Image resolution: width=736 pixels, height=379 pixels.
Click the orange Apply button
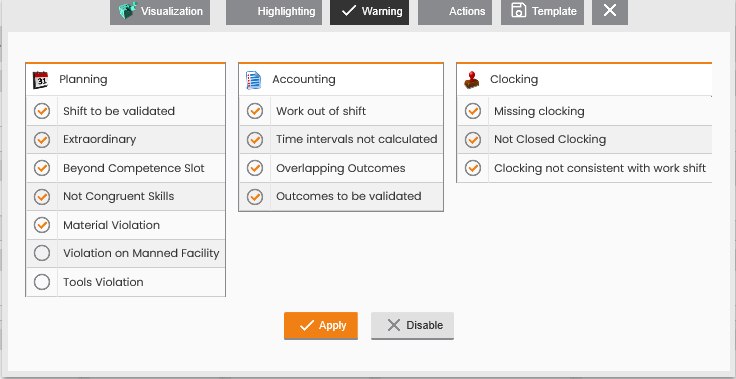(x=321, y=325)
